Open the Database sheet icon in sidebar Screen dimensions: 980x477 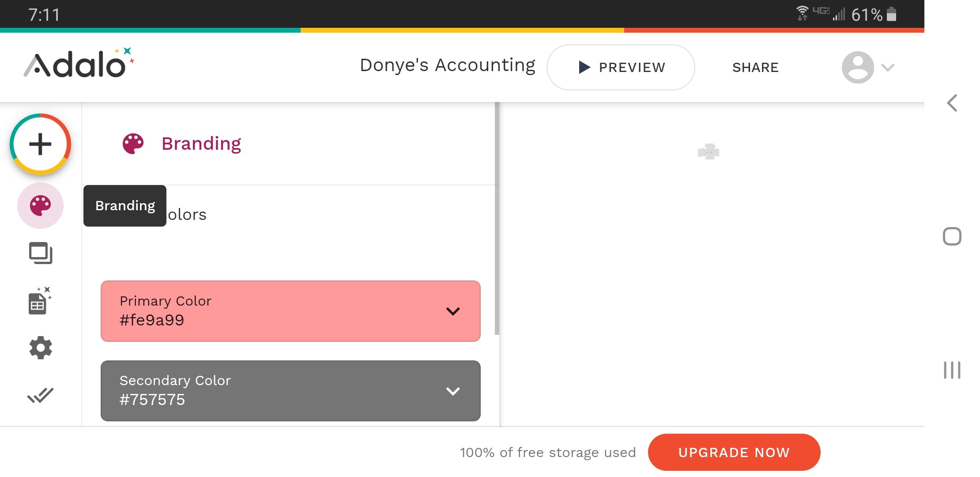point(39,301)
